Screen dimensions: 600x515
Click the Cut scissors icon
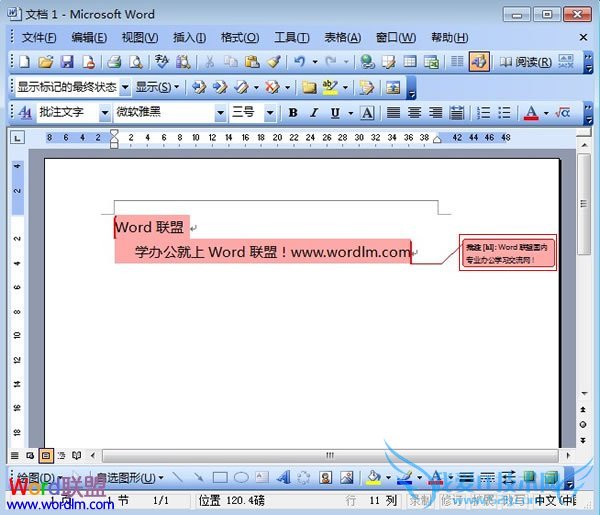(209, 61)
